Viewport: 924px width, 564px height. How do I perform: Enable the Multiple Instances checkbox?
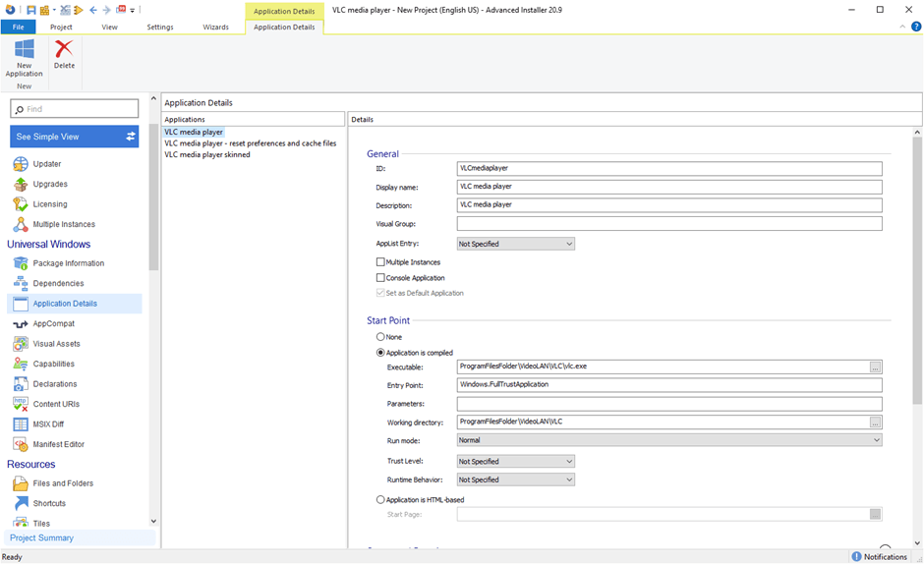click(380, 261)
